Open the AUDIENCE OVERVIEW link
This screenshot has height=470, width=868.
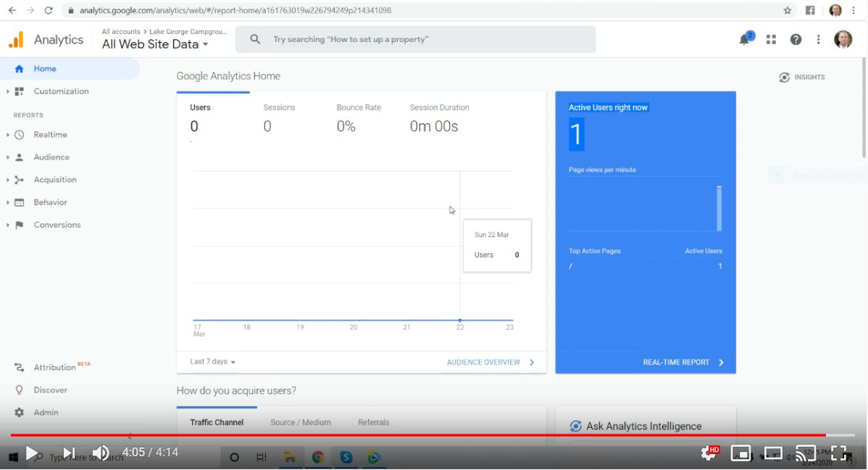coord(491,363)
